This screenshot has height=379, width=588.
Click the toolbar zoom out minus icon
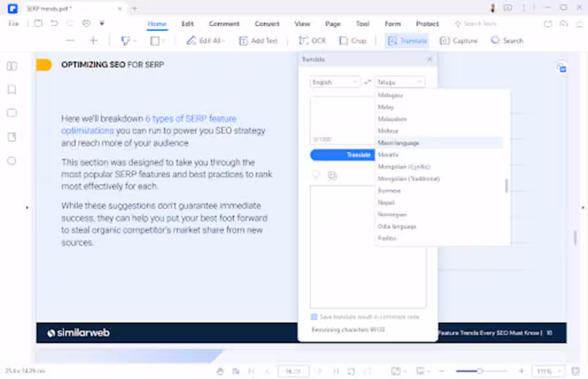(x=70, y=41)
